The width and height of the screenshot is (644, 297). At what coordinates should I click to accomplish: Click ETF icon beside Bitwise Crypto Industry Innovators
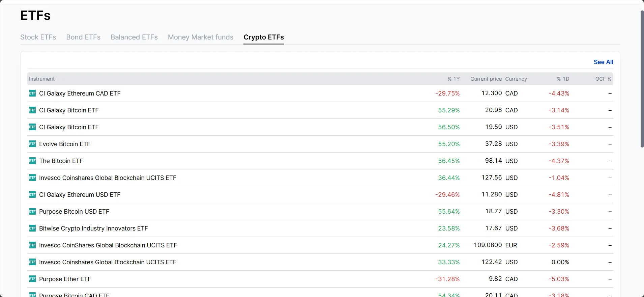32,228
